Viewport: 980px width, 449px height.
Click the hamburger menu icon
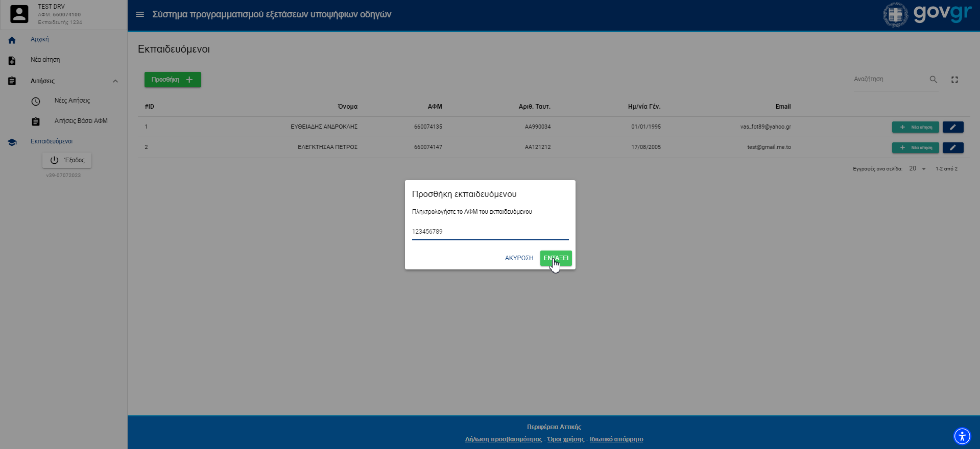point(139,14)
